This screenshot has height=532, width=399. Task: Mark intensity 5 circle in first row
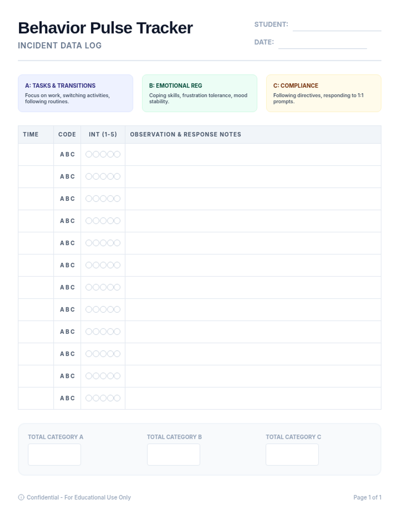[117, 154]
